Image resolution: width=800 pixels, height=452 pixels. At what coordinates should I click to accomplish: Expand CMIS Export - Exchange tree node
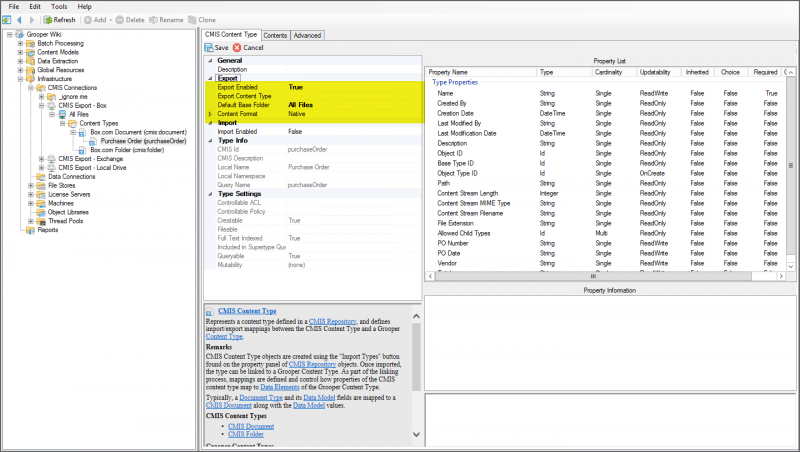pos(41,158)
